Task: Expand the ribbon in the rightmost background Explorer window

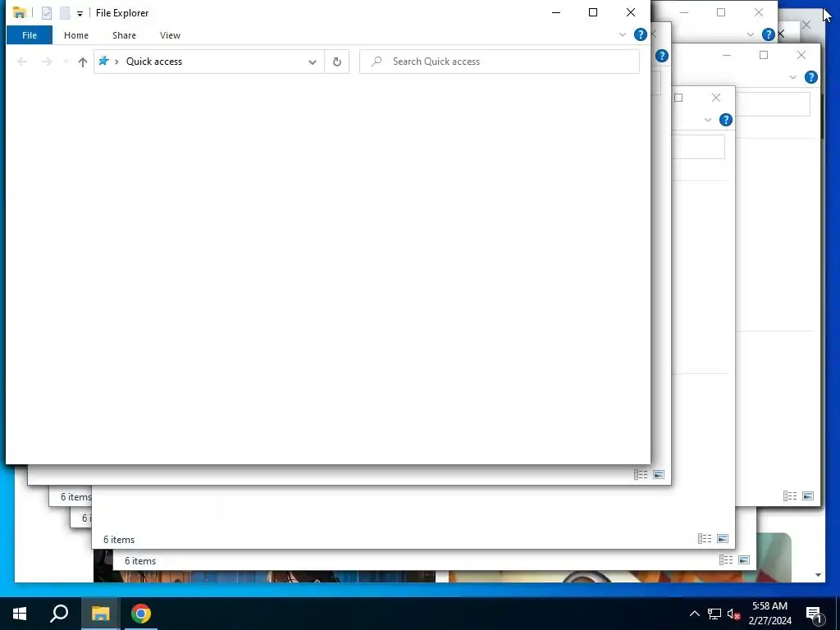Action: click(793, 77)
